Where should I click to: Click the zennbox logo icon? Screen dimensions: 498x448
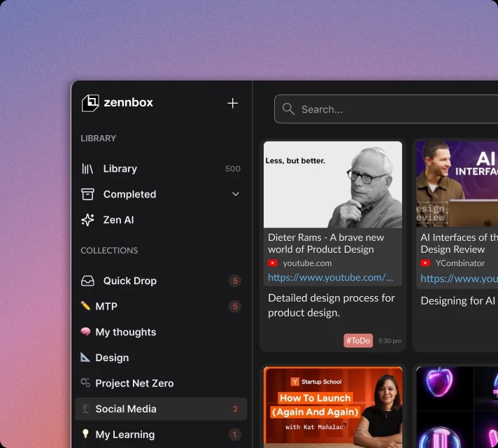click(90, 103)
